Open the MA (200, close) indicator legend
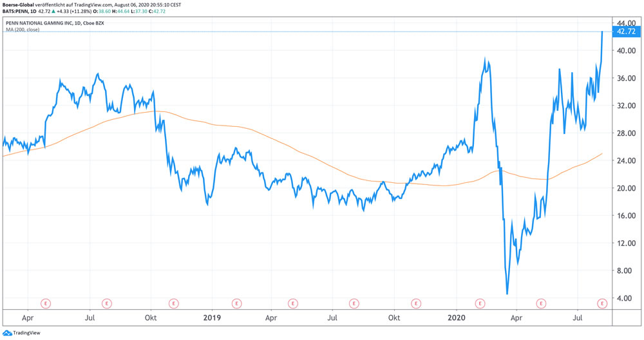The width and height of the screenshot is (644, 340). click(23, 30)
